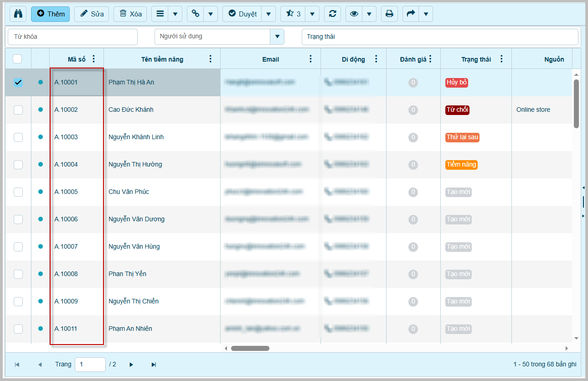Open the Trạng thái column three-dot menu
588x381 pixels.
[x=501, y=59]
